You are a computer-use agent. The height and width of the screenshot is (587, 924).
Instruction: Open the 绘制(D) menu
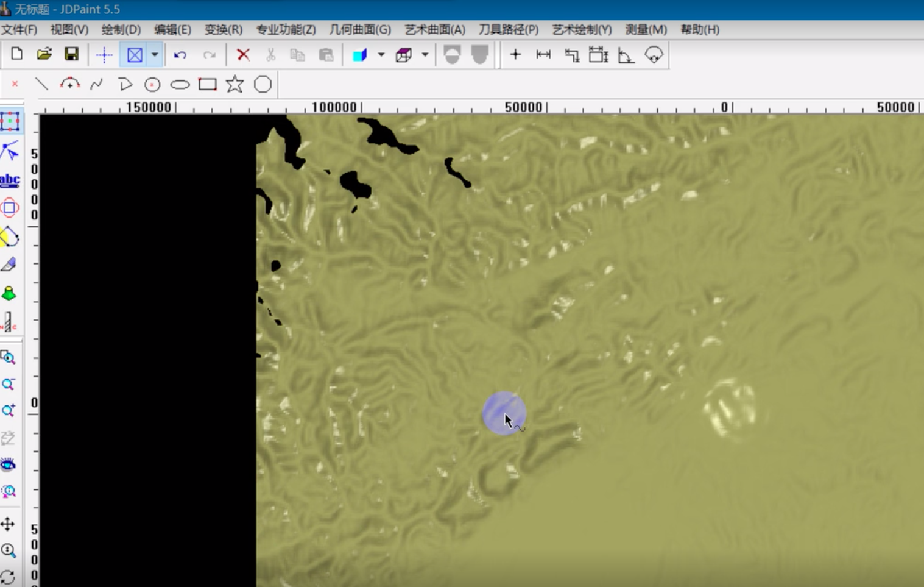click(x=121, y=29)
